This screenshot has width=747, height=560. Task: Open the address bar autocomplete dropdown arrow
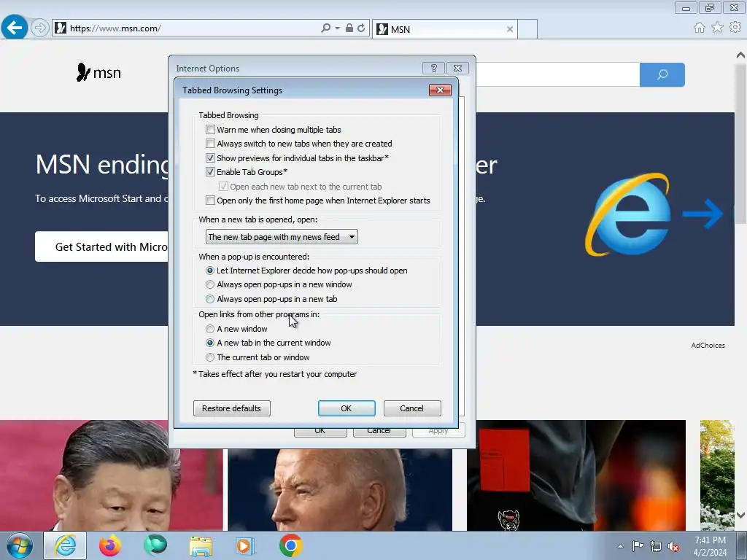click(337, 28)
